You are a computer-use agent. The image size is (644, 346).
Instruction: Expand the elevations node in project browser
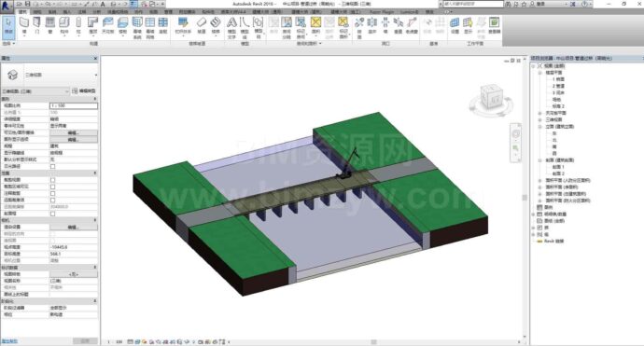[x=540, y=127]
